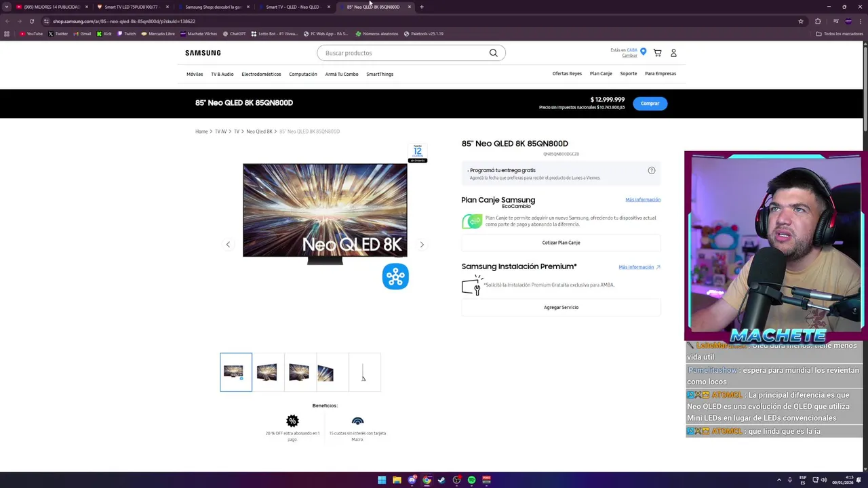
Task: Select third product thumbnail
Action: pyautogui.click(x=299, y=372)
